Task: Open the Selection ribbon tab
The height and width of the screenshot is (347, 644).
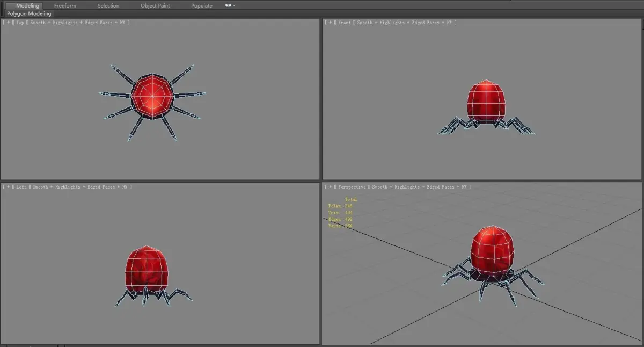Action: point(108,5)
